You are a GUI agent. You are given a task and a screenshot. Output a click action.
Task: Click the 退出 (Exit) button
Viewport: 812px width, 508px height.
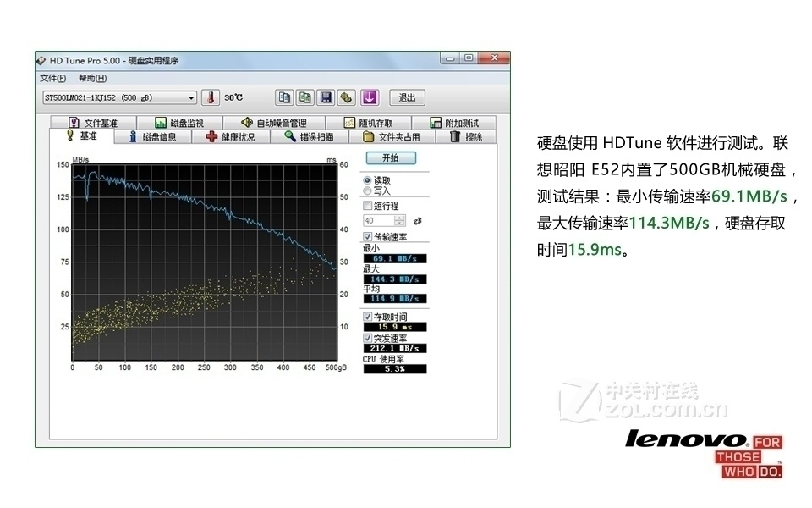[406, 97]
